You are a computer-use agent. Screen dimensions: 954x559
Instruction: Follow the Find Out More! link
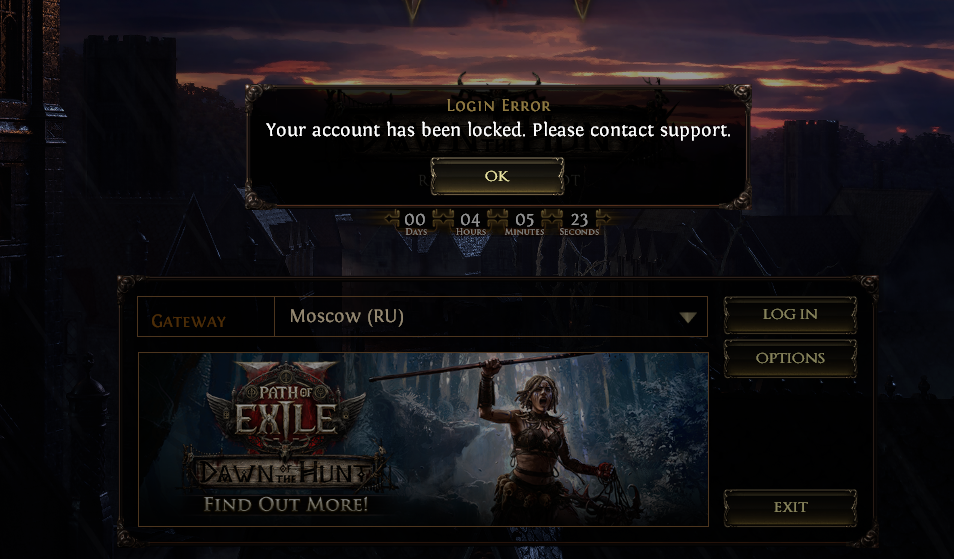click(285, 504)
